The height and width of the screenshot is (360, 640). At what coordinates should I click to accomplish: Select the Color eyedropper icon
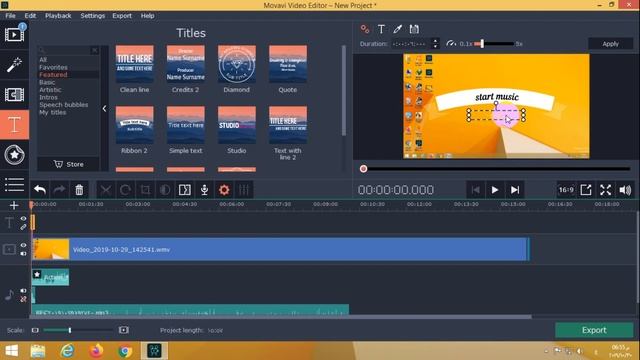pos(398,29)
